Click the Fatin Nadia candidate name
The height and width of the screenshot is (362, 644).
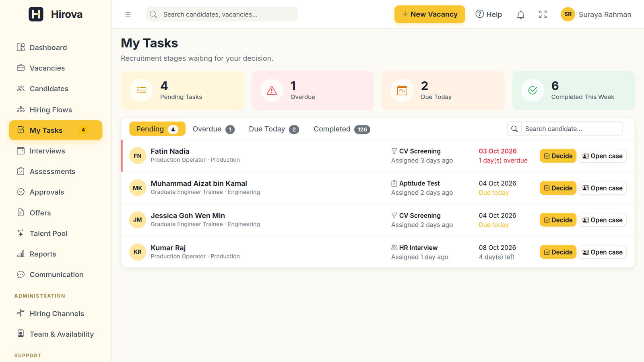pos(170,151)
